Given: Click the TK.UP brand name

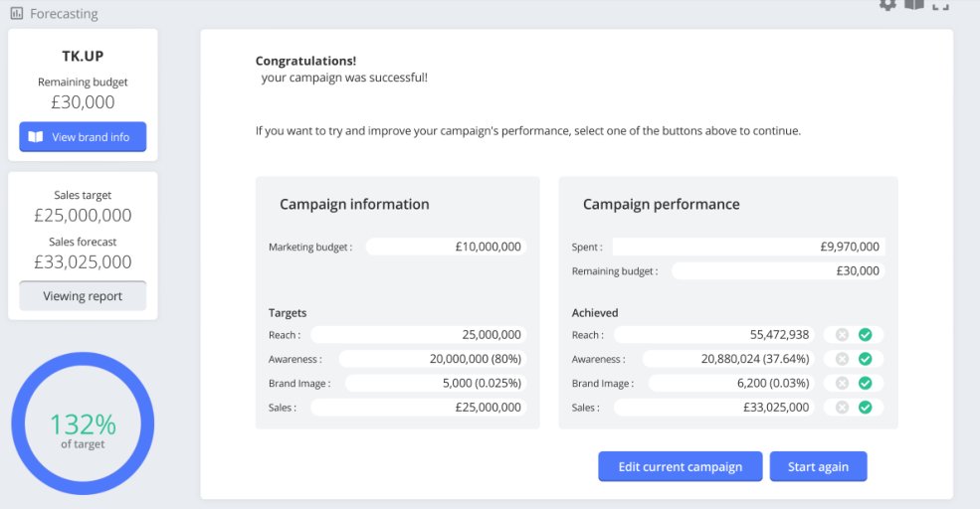Looking at the screenshot, I should (x=83, y=57).
